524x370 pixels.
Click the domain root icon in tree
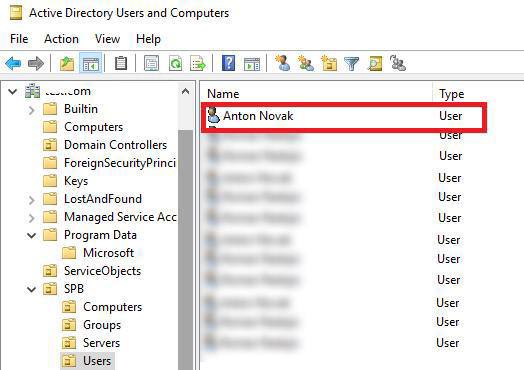(33, 91)
